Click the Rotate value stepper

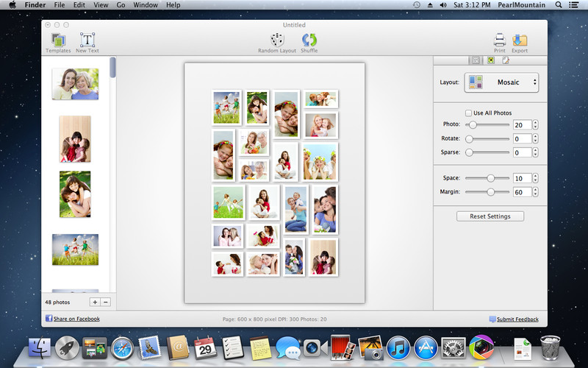pyautogui.click(x=536, y=139)
